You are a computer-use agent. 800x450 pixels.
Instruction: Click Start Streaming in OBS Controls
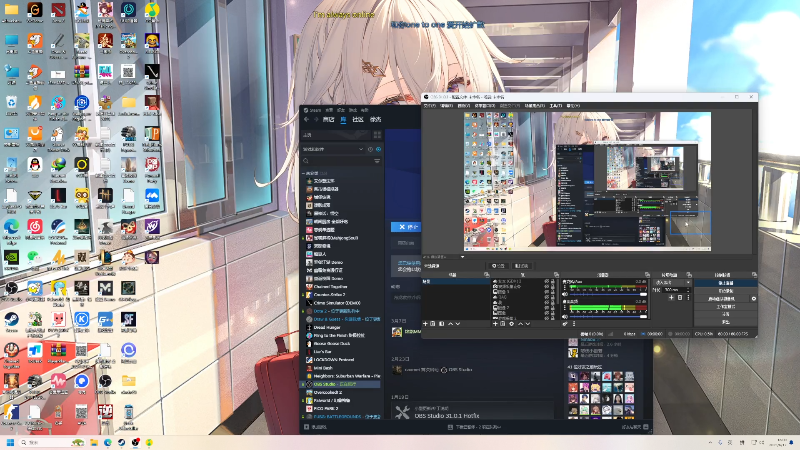coord(726,283)
